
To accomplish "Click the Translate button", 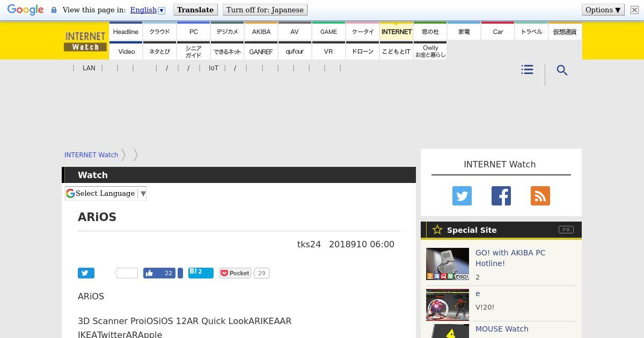I will coord(195,10).
